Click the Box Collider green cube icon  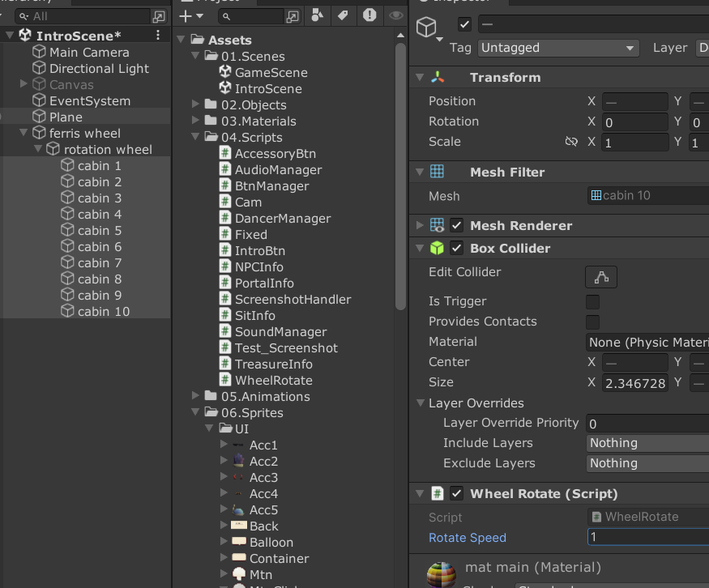coord(437,248)
